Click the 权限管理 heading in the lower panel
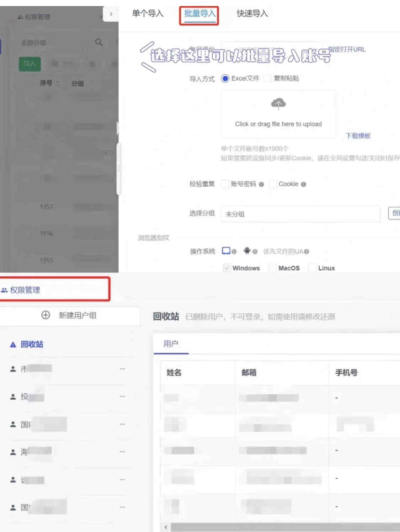The width and height of the screenshot is (400, 532). pyautogui.click(x=25, y=290)
